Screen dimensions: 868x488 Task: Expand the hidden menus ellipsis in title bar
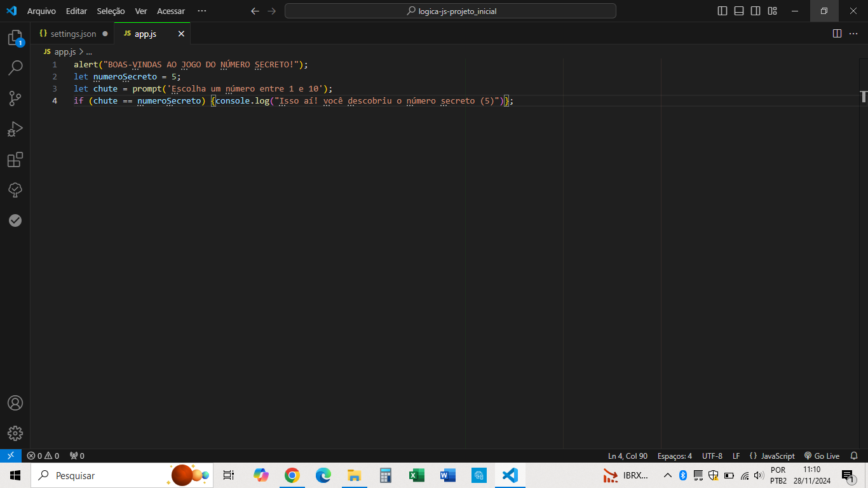202,11
